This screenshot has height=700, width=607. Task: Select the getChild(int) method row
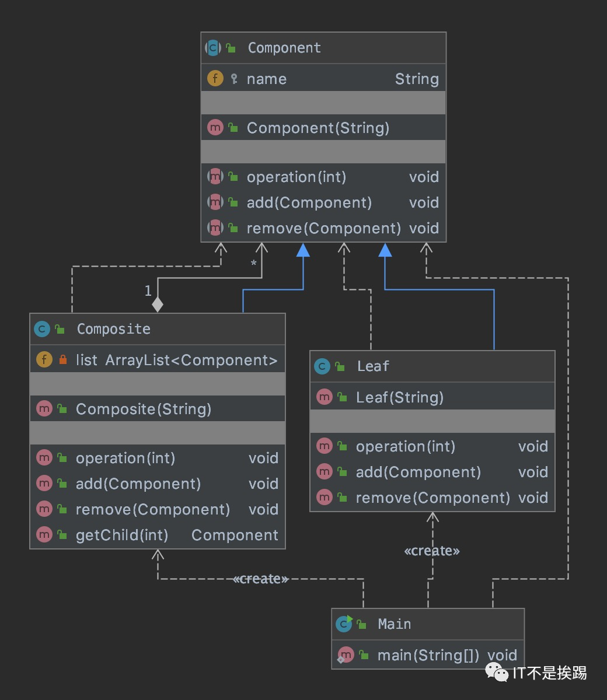pos(158,535)
